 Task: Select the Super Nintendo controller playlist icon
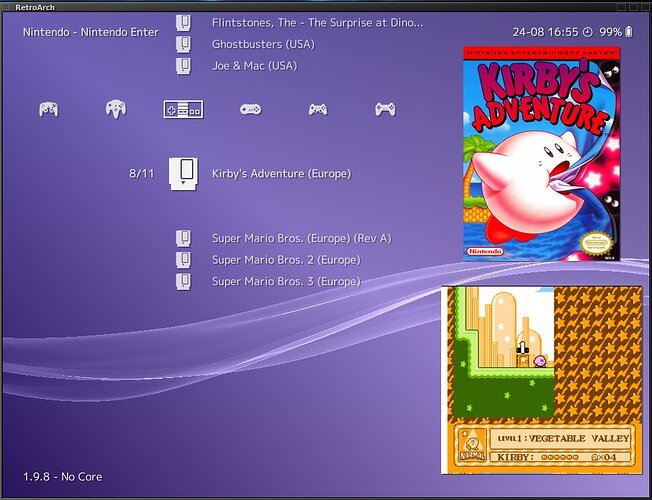[x=250, y=109]
